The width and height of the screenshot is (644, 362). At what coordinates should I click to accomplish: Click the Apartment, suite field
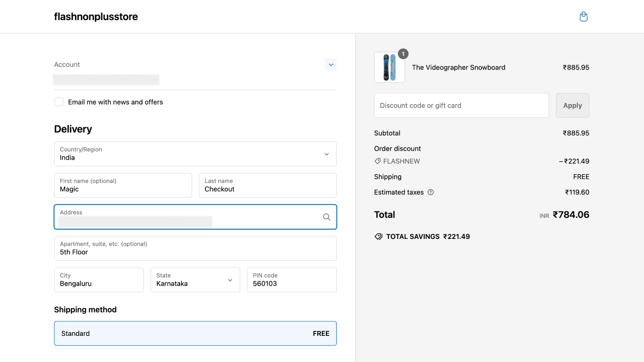pyautogui.click(x=195, y=249)
